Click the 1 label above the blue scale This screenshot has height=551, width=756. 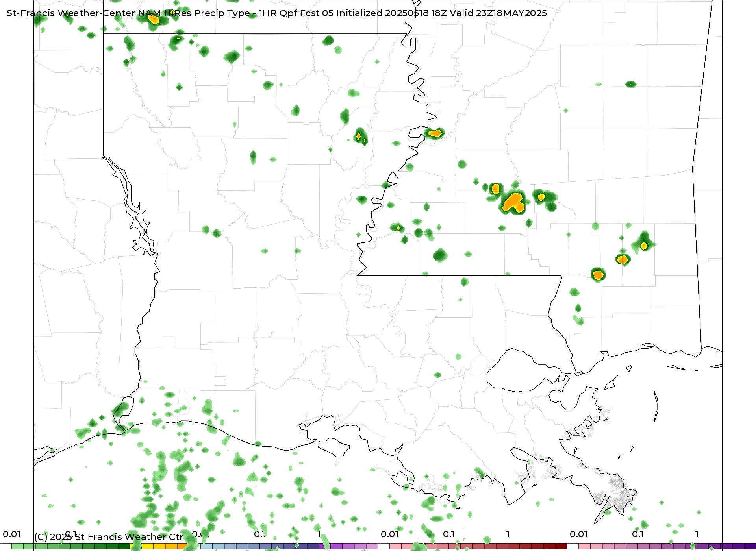click(x=319, y=534)
